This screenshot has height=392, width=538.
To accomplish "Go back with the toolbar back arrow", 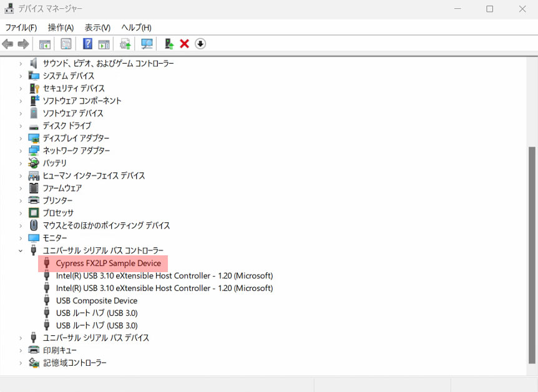I will click(x=7, y=44).
